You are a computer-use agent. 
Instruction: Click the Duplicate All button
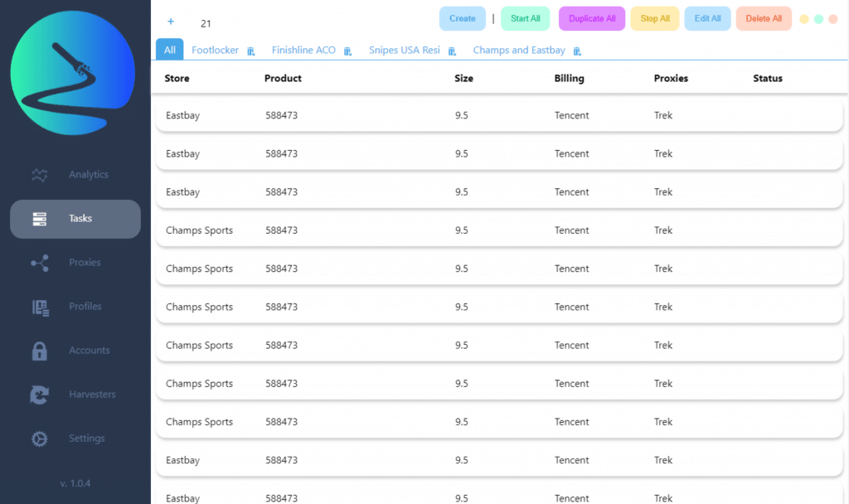[592, 18]
